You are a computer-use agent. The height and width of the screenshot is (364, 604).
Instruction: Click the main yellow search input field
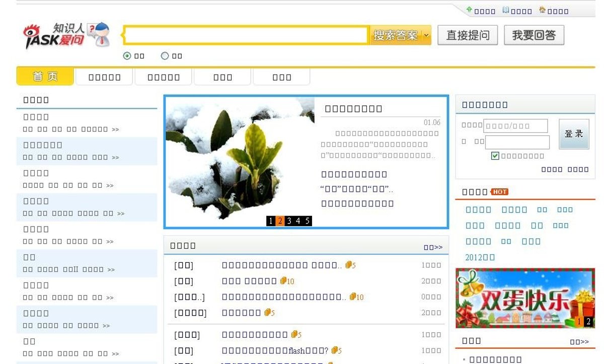pos(246,35)
